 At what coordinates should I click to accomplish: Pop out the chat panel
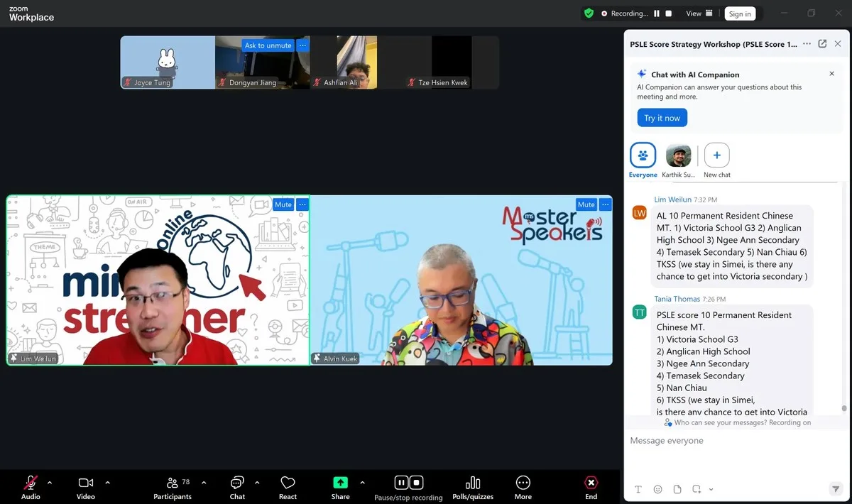(822, 44)
